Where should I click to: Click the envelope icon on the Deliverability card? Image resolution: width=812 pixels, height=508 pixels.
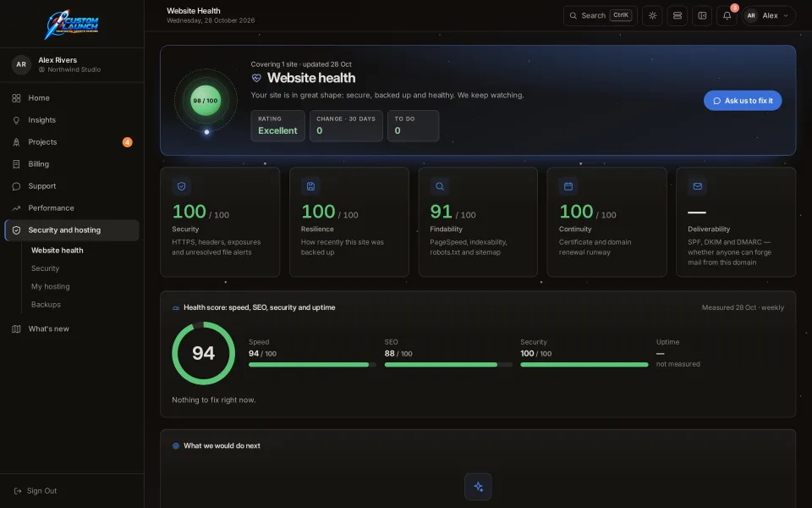click(x=698, y=186)
